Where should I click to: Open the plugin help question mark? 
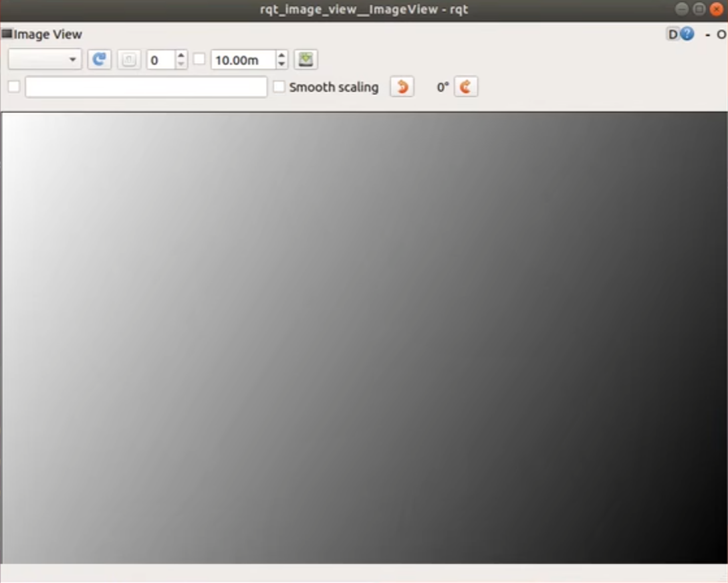point(687,34)
